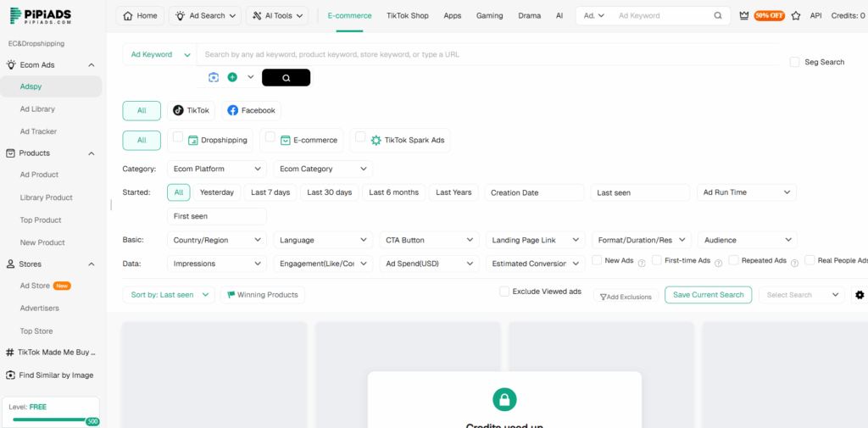Enable the E-commerce checkbox
This screenshot has width=868, height=428.
(270, 136)
